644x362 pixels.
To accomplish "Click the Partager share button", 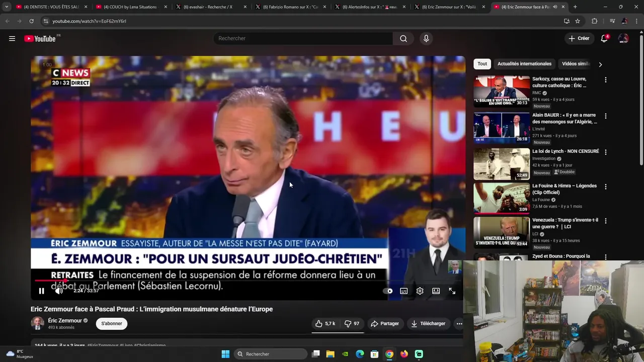I will click(x=385, y=324).
